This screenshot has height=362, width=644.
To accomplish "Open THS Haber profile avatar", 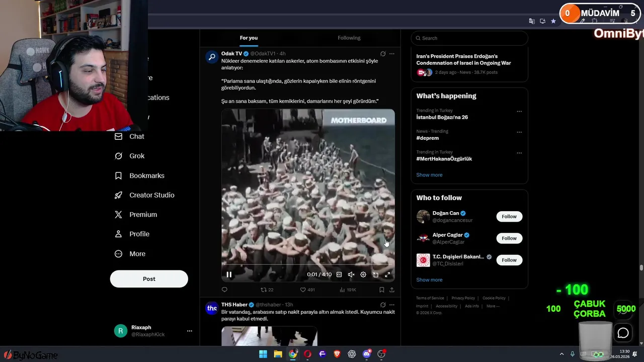I will [212, 308].
